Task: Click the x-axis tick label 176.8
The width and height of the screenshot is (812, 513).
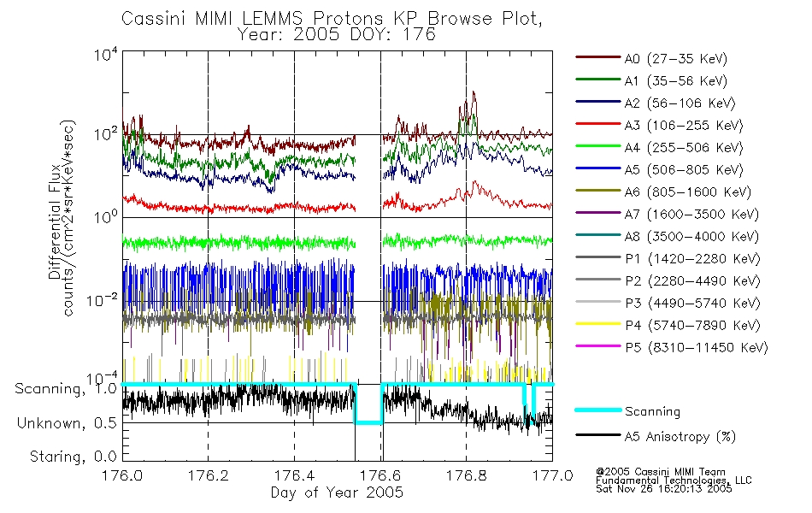Action: 467,475
